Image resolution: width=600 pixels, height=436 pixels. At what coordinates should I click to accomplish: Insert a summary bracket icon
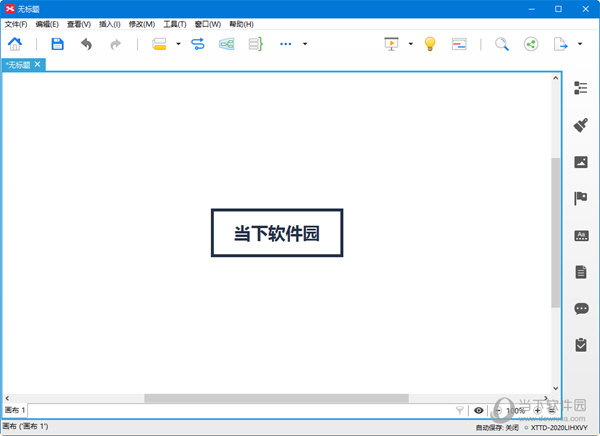(255, 44)
